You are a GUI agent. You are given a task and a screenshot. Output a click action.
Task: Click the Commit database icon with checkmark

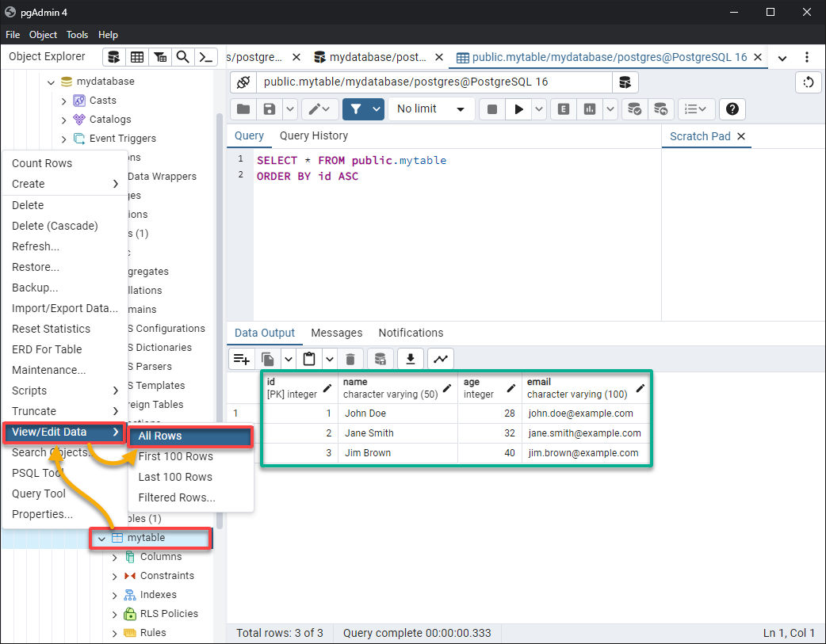coord(634,109)
